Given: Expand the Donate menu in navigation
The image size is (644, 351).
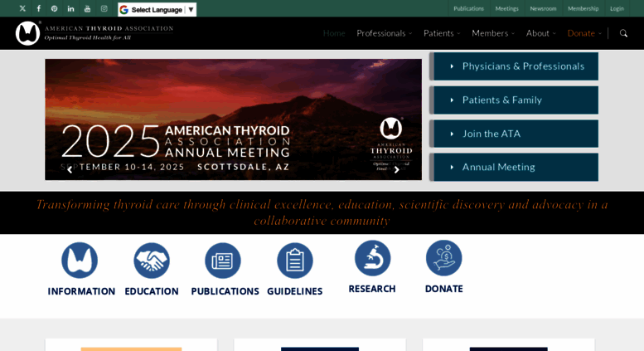Looking at the screenshot, I should 584,33.
